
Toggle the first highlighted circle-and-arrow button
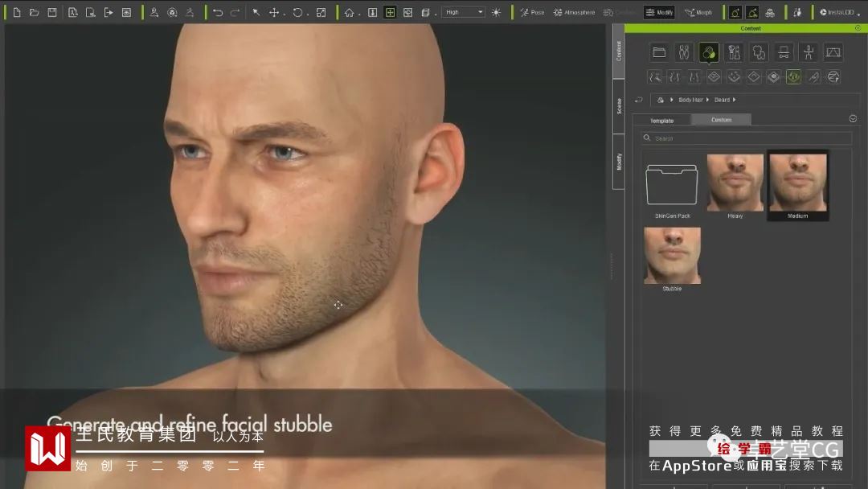pyautogui.click(x=735, y=12)
